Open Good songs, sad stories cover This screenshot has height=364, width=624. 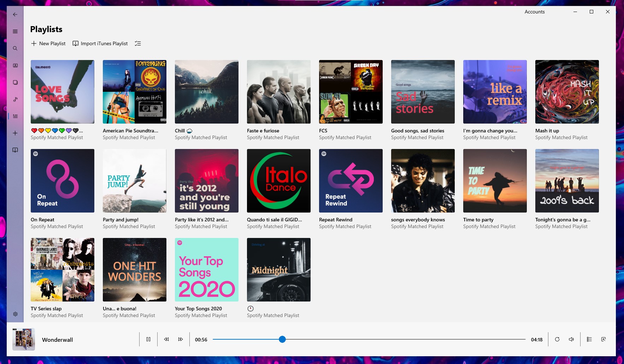[423, 92]
